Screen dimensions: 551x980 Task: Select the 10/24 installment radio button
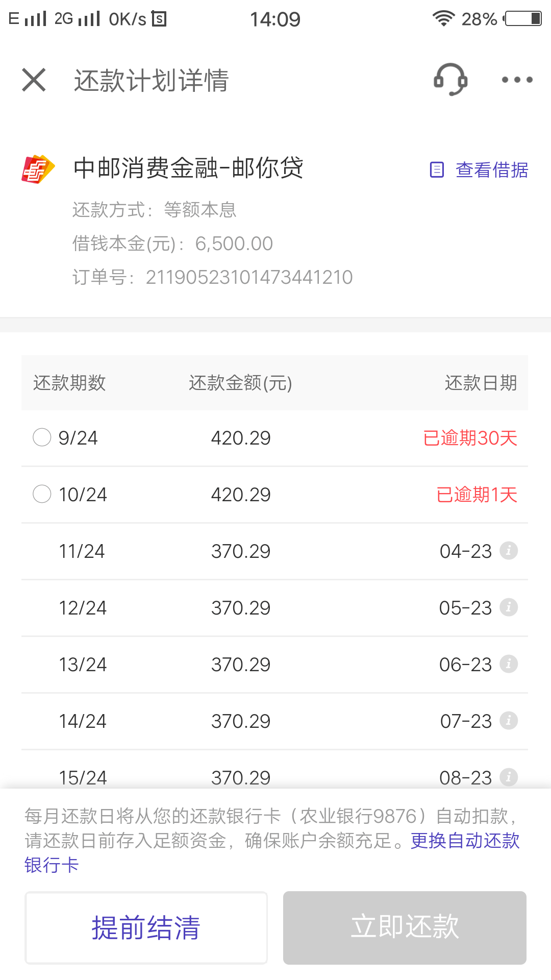click(42, 494)
